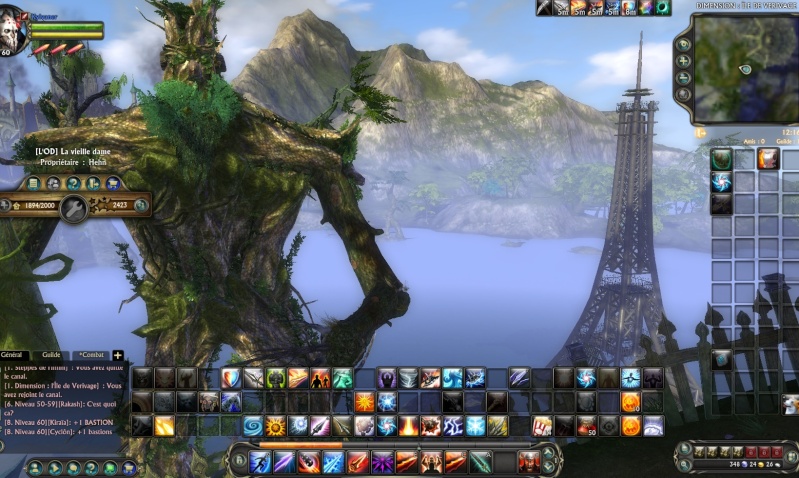Use the blue ice shards skill on main bar
The image size is (799, 478).
pyautogui.click(x=333, y=462)
